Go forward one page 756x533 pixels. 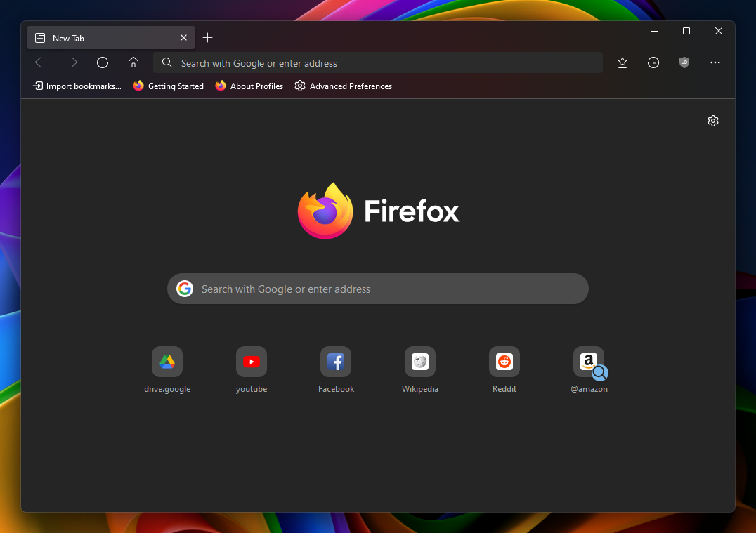(72, 62)
